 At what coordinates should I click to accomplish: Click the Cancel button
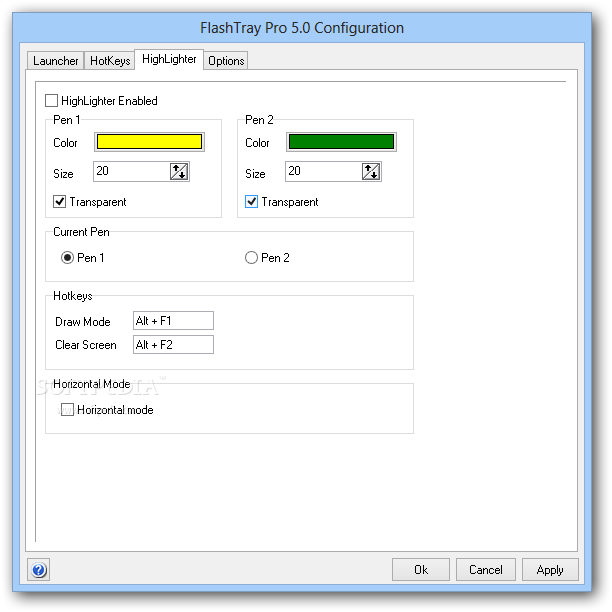[x=486, y=570]
